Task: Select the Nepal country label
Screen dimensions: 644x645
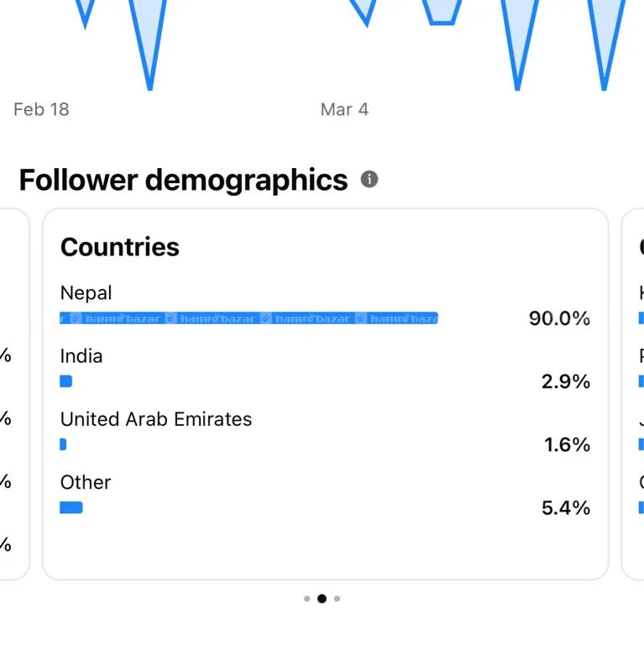Action: [86, 293]
